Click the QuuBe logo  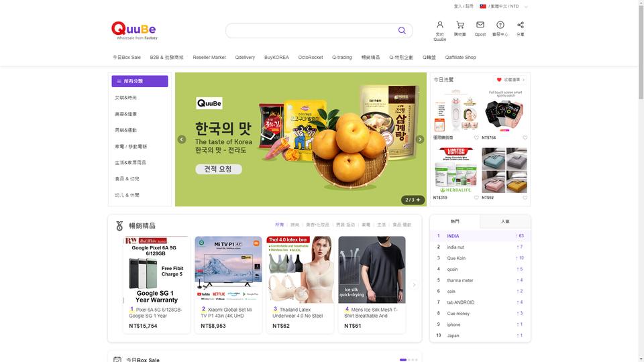(x=134, y=30)
